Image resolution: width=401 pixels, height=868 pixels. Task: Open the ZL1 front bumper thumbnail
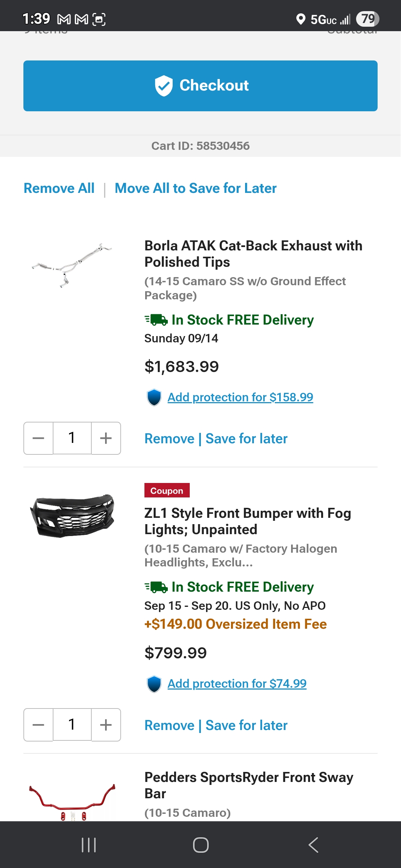pyautogui.click(x=72, y=516)
